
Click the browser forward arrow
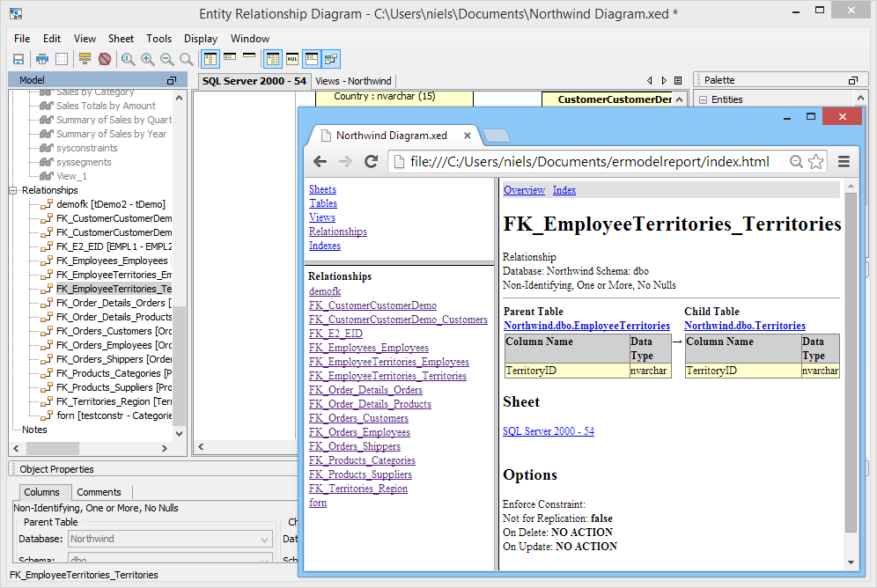[x=346, y=162]
